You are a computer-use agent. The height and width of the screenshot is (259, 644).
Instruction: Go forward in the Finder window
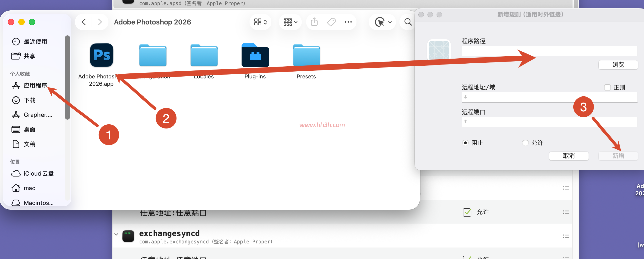[x=100, y=22]
